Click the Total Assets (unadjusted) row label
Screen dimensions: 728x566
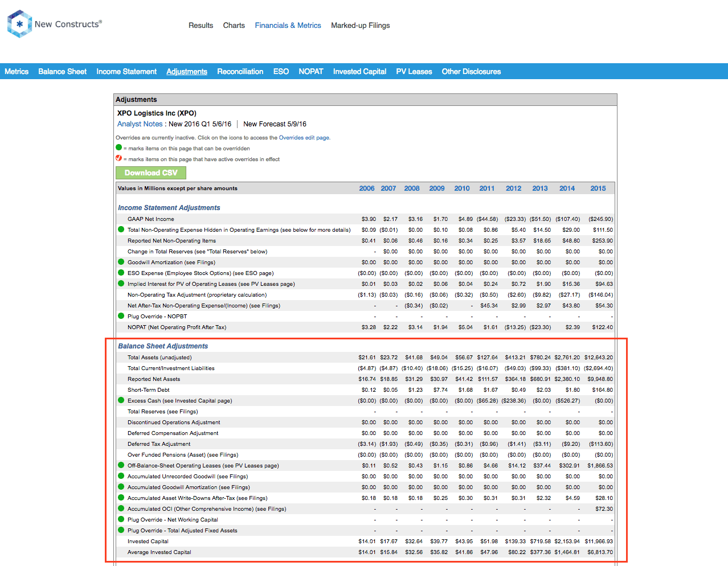coord(159,358)
